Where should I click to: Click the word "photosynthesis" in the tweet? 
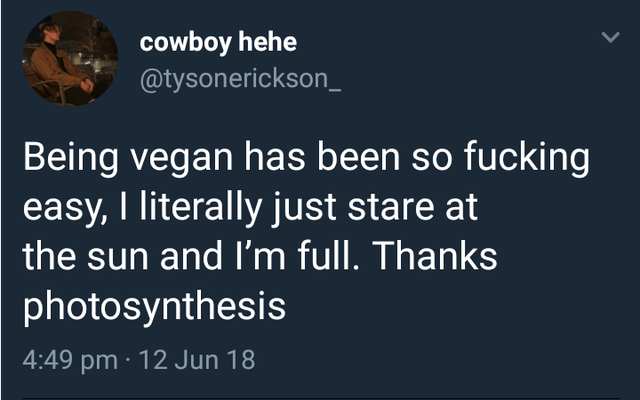click(154, 306)
